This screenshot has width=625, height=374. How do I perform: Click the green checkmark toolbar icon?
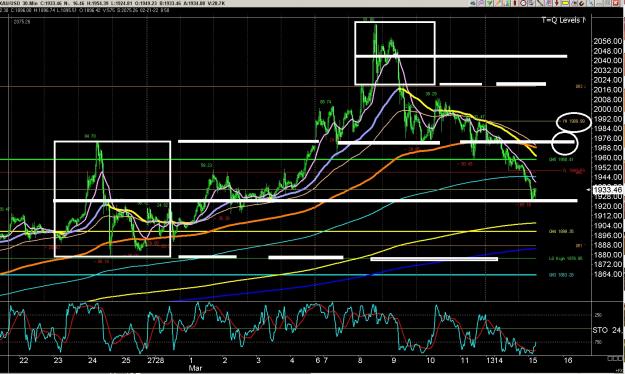[489, 3]
